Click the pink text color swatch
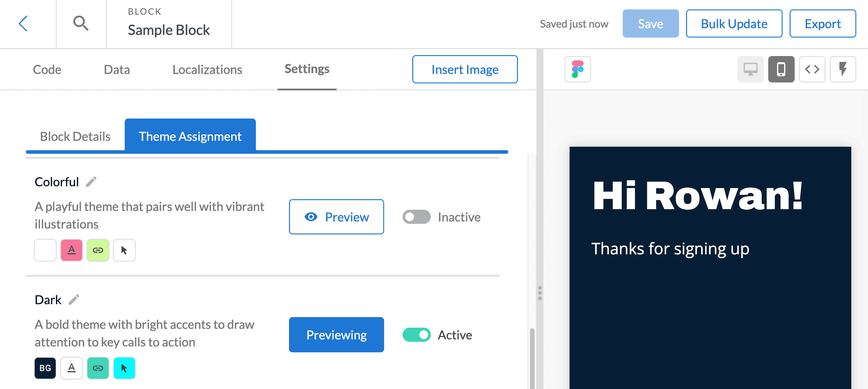868x389 pixels. coord(71,250)
